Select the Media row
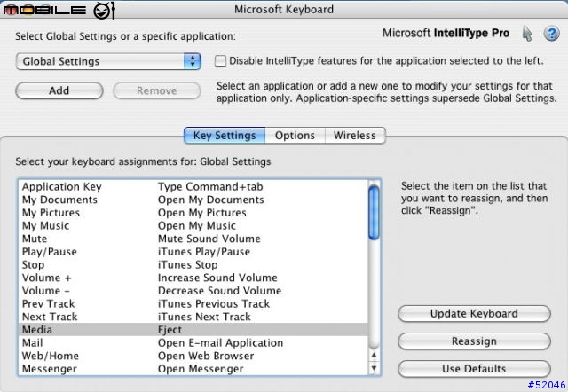The height and width of the screenshot is (392, 568). 193,330
